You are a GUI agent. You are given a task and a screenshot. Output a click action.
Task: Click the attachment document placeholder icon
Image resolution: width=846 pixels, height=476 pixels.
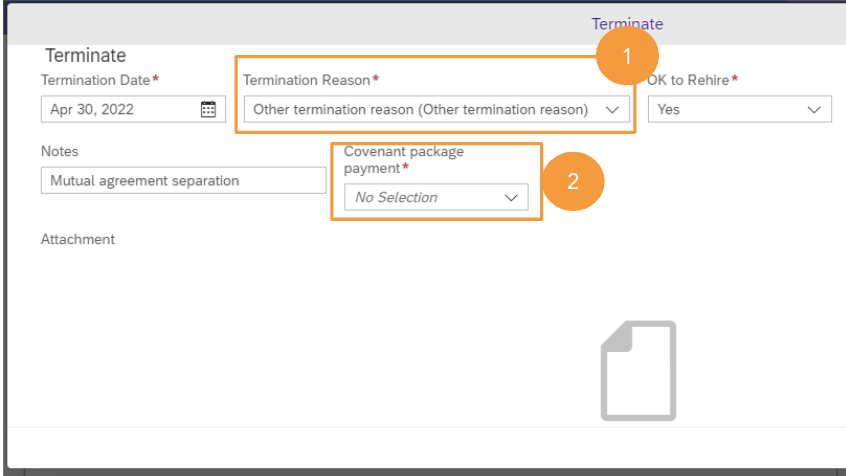(x=638, y=370)
